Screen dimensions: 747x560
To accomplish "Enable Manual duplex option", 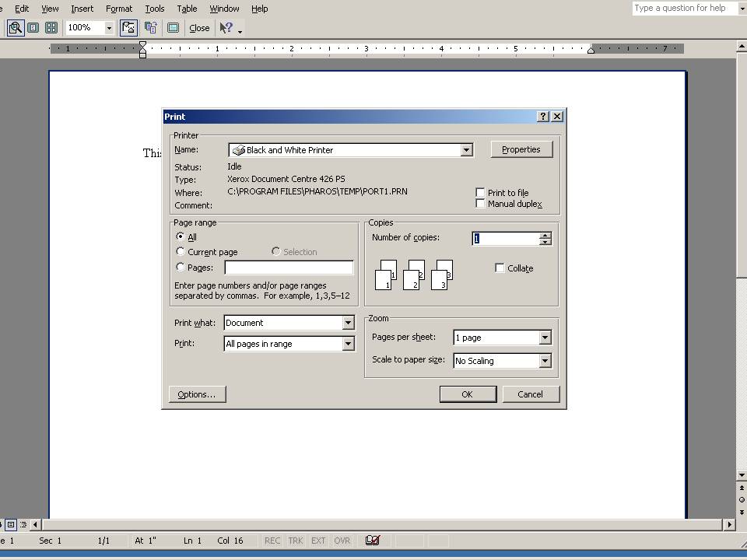I will [x=480, y=204].
